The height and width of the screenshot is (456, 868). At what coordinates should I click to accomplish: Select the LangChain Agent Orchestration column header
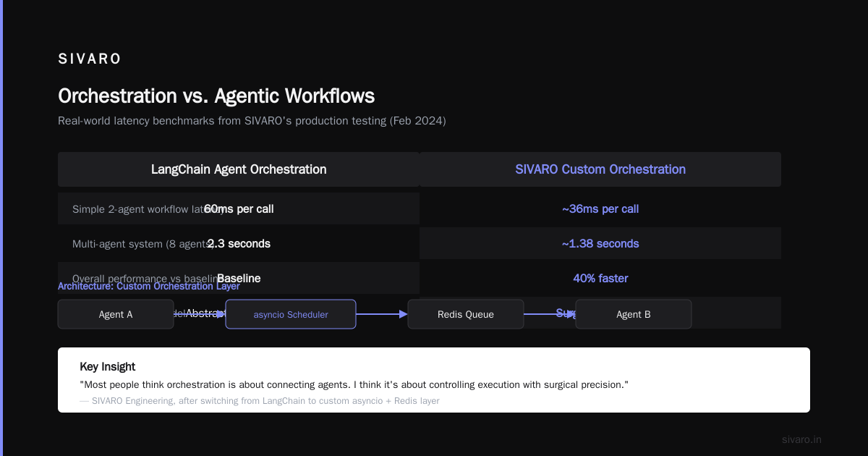pyautogui.click(x=239, y=169)
